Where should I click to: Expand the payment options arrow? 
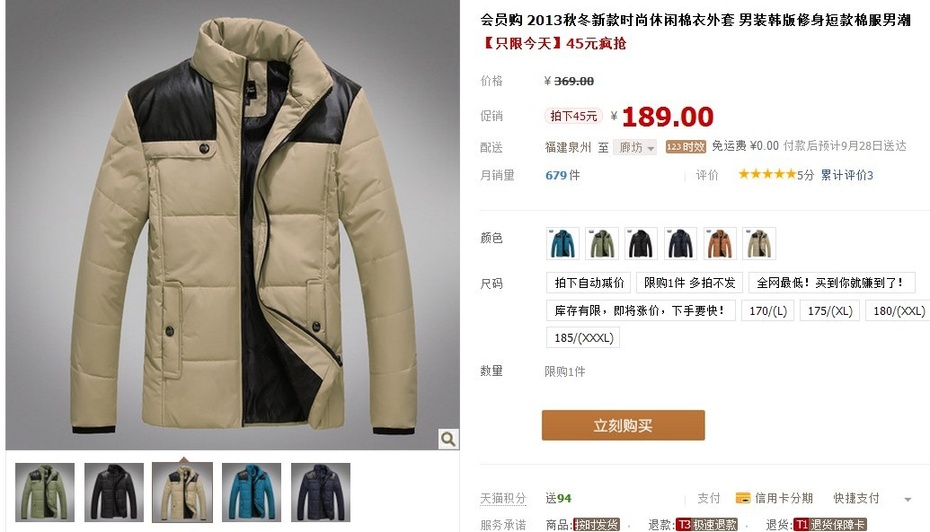(907, 499)
